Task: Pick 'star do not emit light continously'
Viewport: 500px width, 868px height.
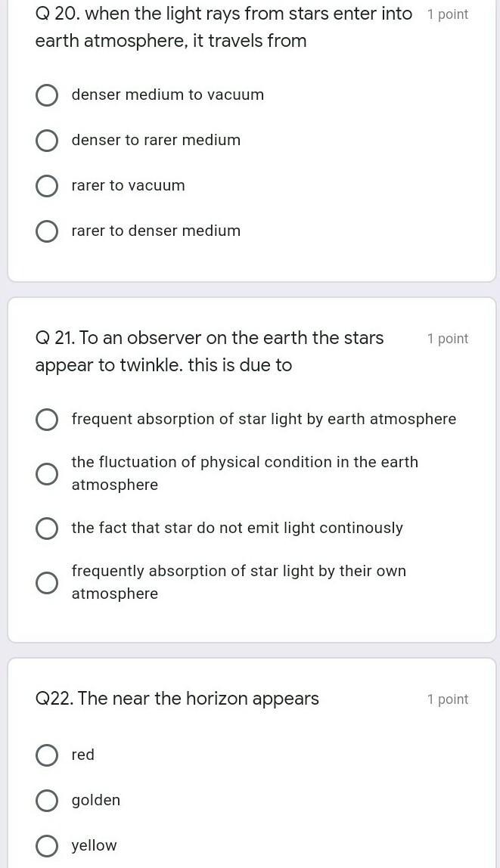Action: [x=47, y=529]
